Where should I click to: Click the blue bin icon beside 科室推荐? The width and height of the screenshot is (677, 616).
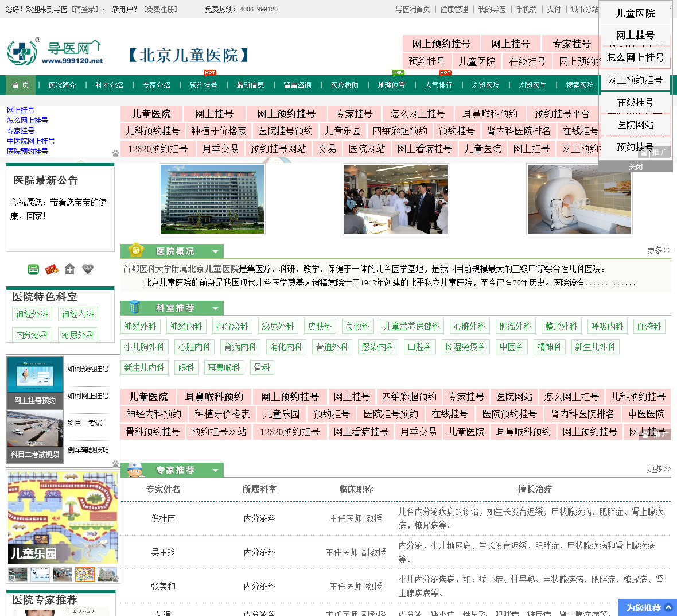135,307
